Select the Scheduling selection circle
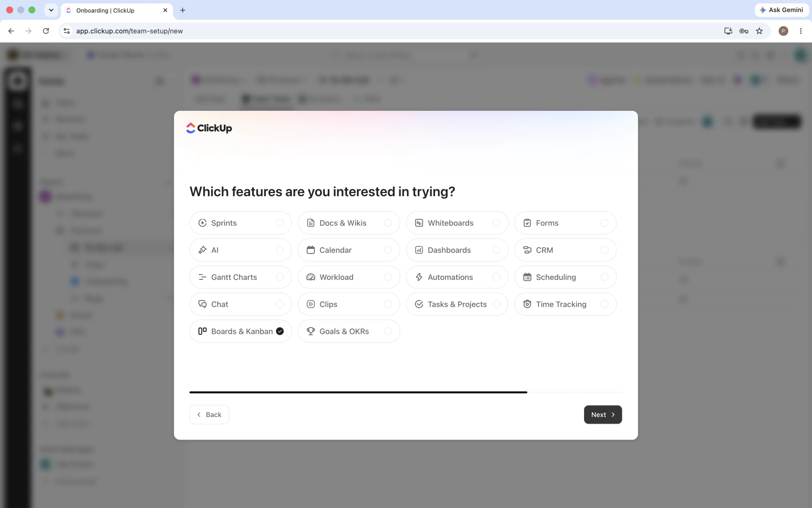The image size is (812, 508). [604, 277]
